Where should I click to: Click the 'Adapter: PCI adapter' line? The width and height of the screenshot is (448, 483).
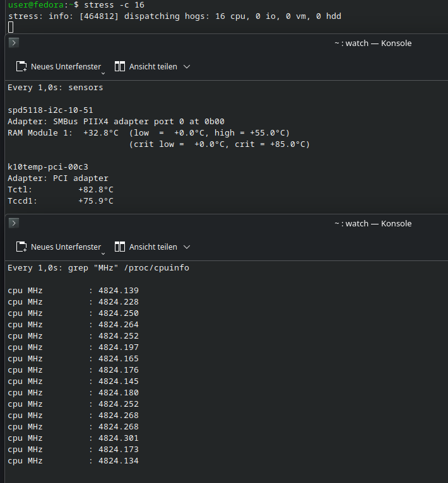[x=58, y=178]
